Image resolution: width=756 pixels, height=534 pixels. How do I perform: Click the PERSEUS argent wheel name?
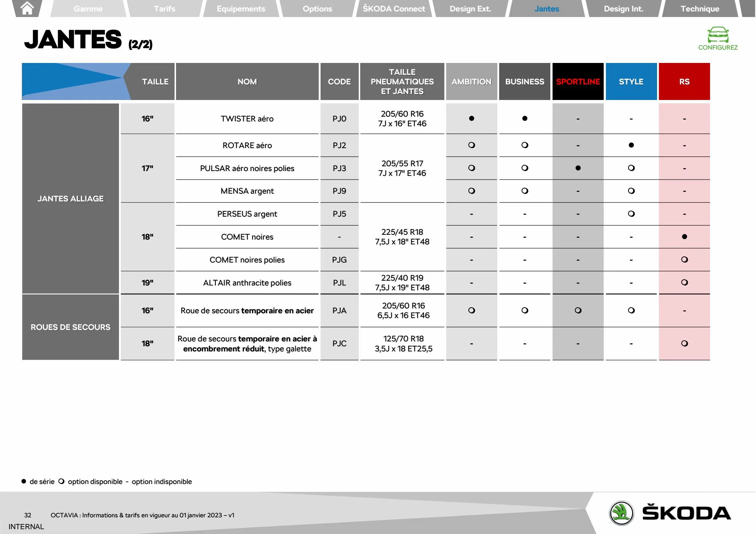[247, 214]
